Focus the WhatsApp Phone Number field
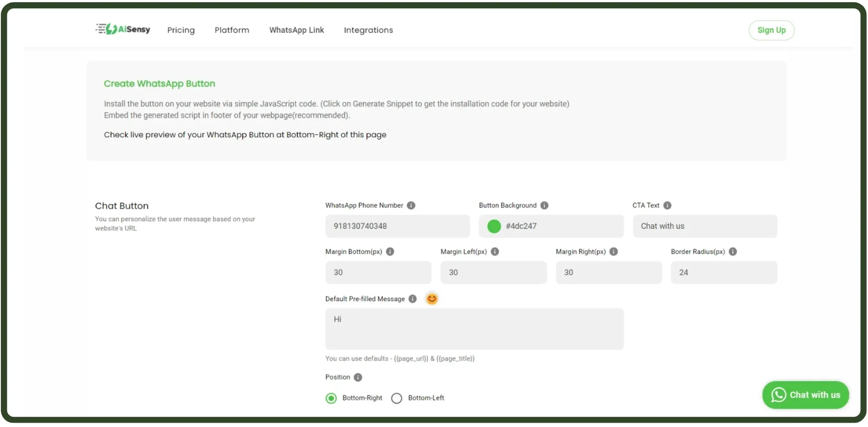Image resolution: width=868 pixels, height=427 pixels. (x=398, y=226)
